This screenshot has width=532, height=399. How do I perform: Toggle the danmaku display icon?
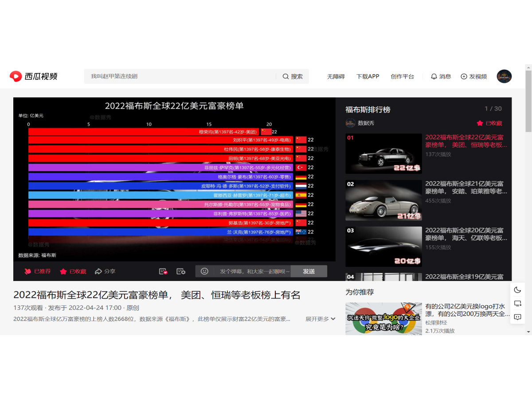163,271
